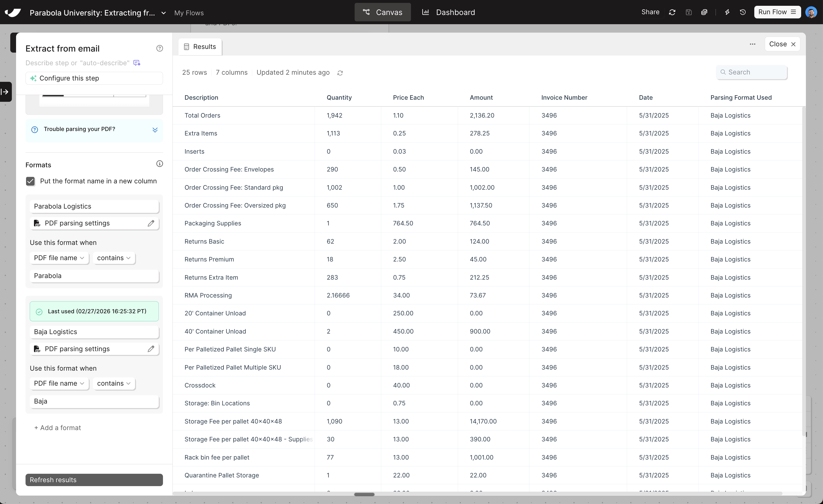Open version history clock icon in top bar

pyautogui.click(x=743, y=12)
